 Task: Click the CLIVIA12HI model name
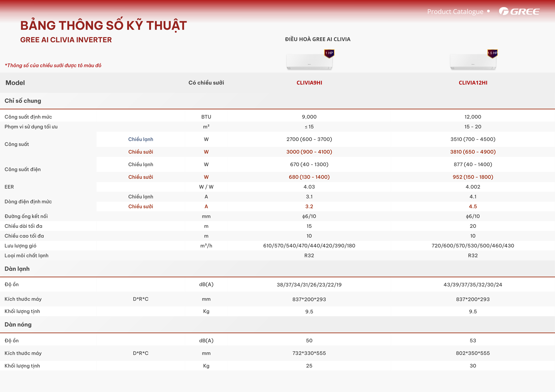click(x=473, y=83)
